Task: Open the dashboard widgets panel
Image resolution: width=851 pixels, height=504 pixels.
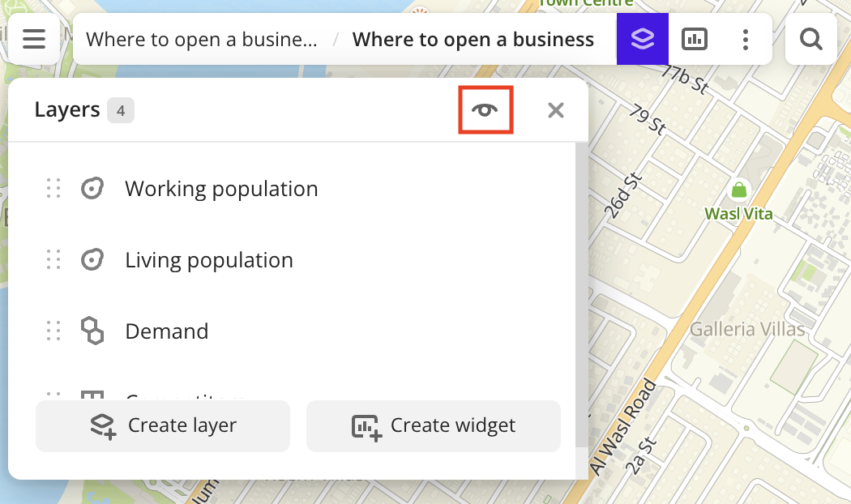Action: (695, 39)
